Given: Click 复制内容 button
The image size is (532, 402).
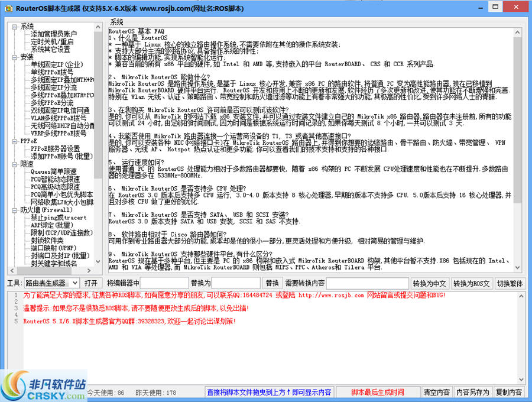Looking at the screenshot, I should [509, 392].
